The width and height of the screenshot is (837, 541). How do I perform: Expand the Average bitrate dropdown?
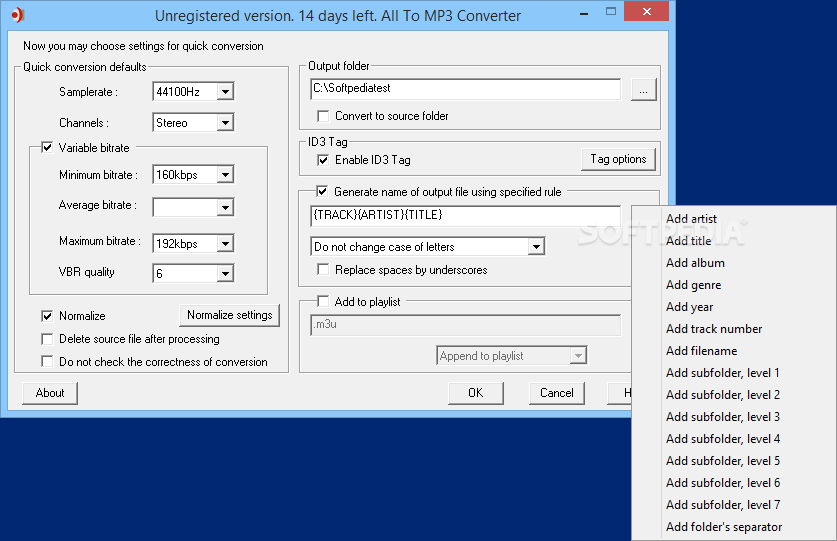tap(225, 207)
